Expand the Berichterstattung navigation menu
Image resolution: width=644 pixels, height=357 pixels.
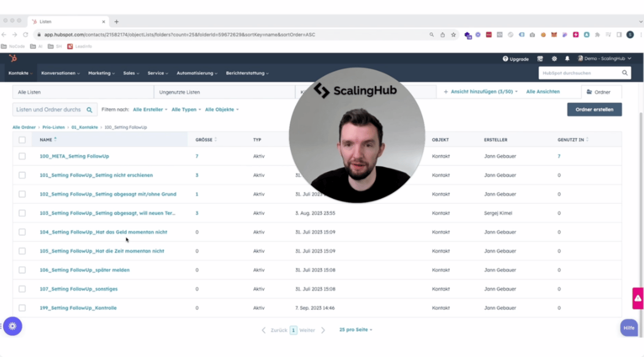coord(248,73)
